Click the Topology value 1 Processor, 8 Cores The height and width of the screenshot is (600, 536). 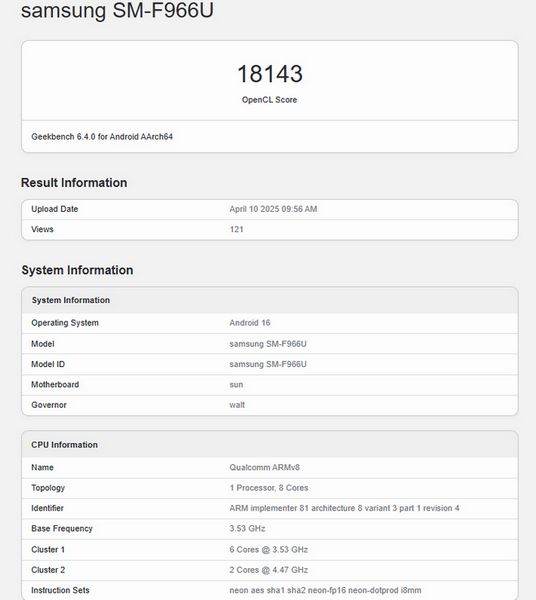click(x=269, y=488)
